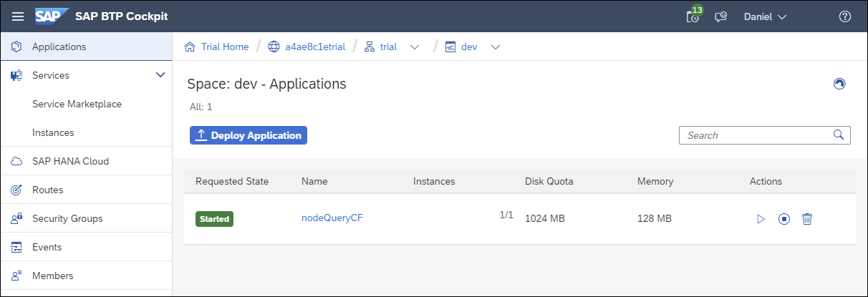
Task: Click the search magnifier icon
Action: point(839,135)
